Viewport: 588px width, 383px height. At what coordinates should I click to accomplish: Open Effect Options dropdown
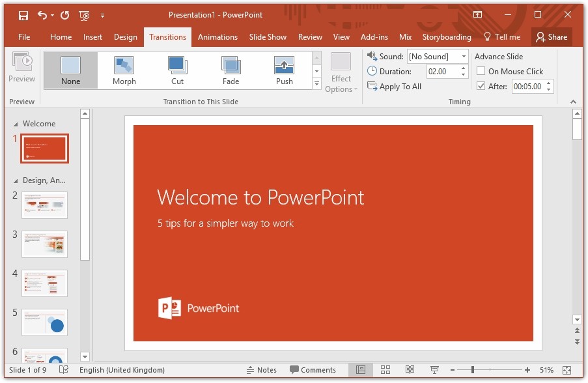341,73
